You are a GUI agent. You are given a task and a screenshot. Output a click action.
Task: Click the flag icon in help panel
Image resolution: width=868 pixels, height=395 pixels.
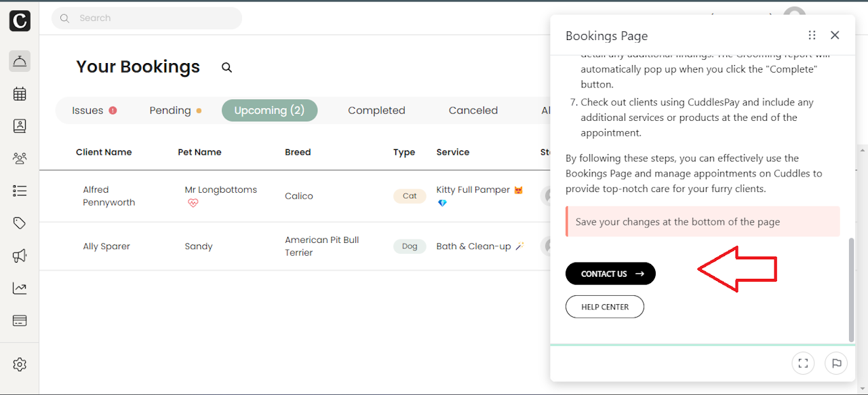click(836, 363)
